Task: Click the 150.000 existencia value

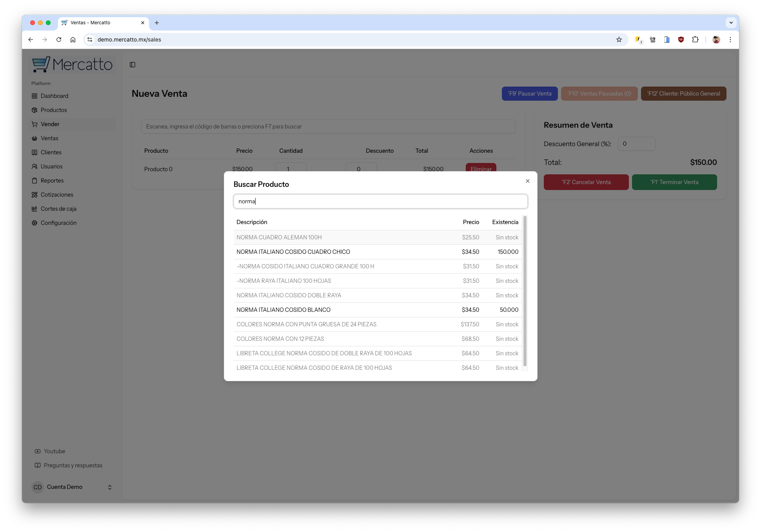Action: tap(508, 252)
